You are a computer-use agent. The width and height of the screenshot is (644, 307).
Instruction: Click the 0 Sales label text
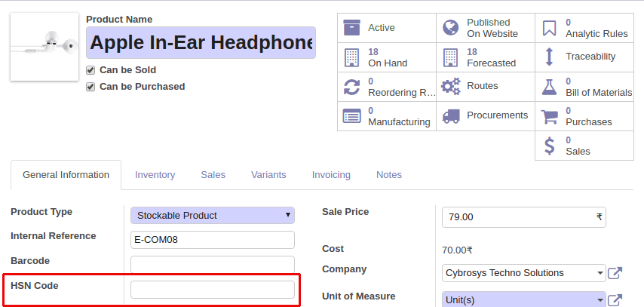pyautogui.click(x=578, y=146)
